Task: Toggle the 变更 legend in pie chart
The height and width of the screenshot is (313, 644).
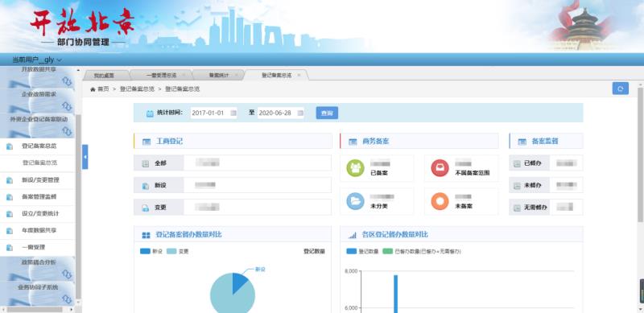Action: coord(177,251)
